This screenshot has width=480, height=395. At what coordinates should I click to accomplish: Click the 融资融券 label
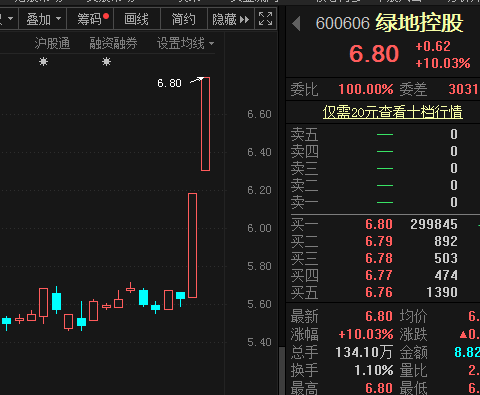coord(113,43)
